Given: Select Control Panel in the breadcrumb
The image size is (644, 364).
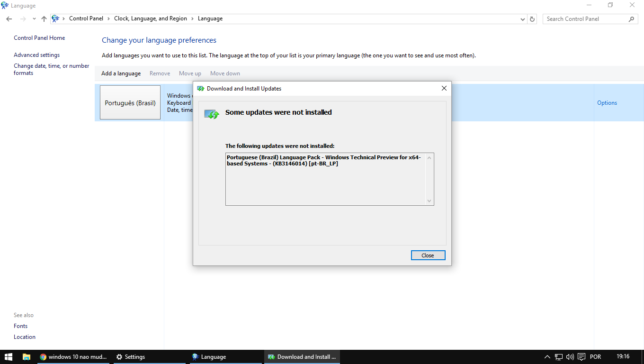Looking at the screenshot, I should click(x=86, y=18).
